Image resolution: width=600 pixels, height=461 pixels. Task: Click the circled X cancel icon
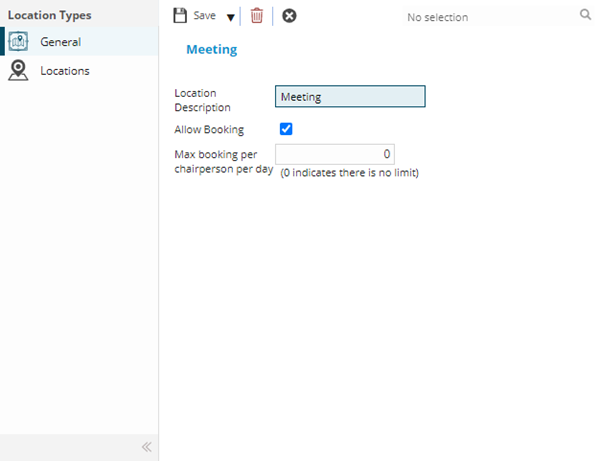coord(289,16)
